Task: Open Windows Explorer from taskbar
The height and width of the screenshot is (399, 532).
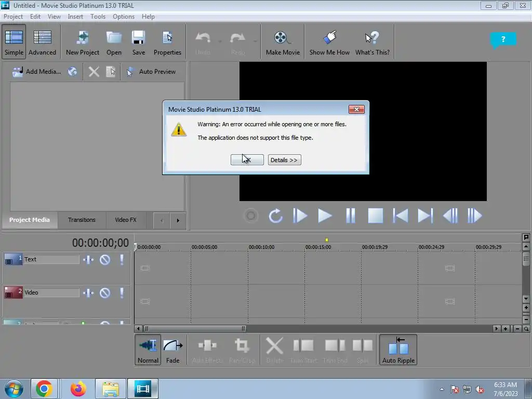Action: pos(111,389)
